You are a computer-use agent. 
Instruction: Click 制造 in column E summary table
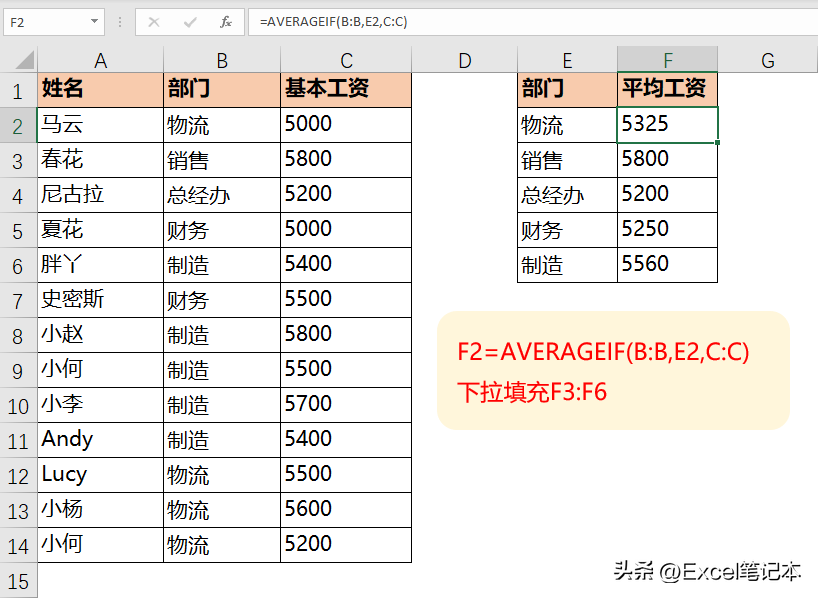[567, 265]
